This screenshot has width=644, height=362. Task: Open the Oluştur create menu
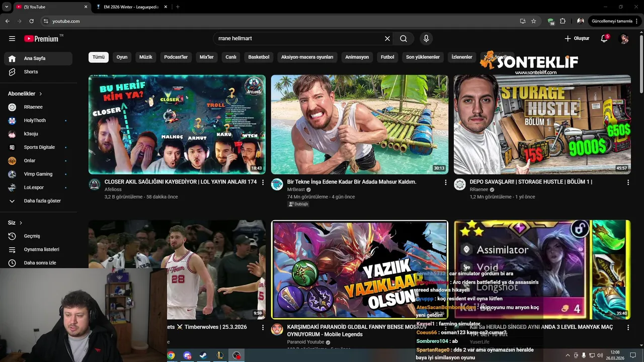click(x=577, y=39)
